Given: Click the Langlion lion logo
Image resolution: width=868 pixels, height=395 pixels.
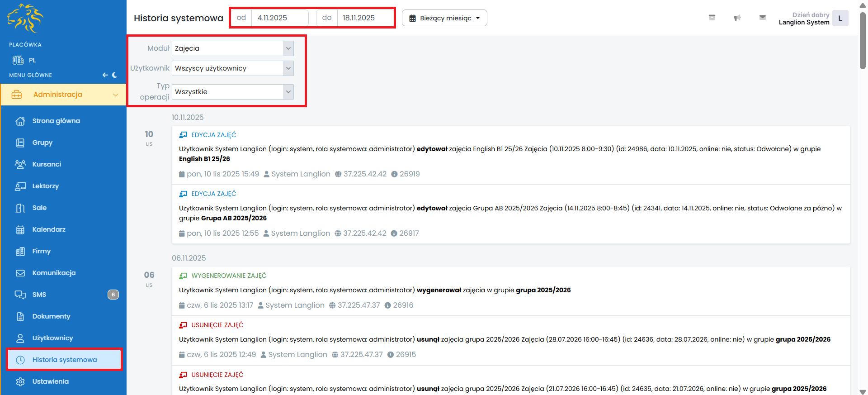Looking at the screenshot, I should (25, 19).
